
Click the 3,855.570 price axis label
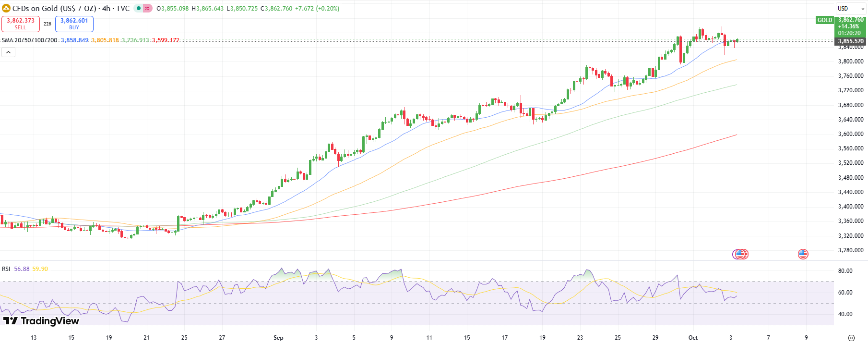[851, 41]
